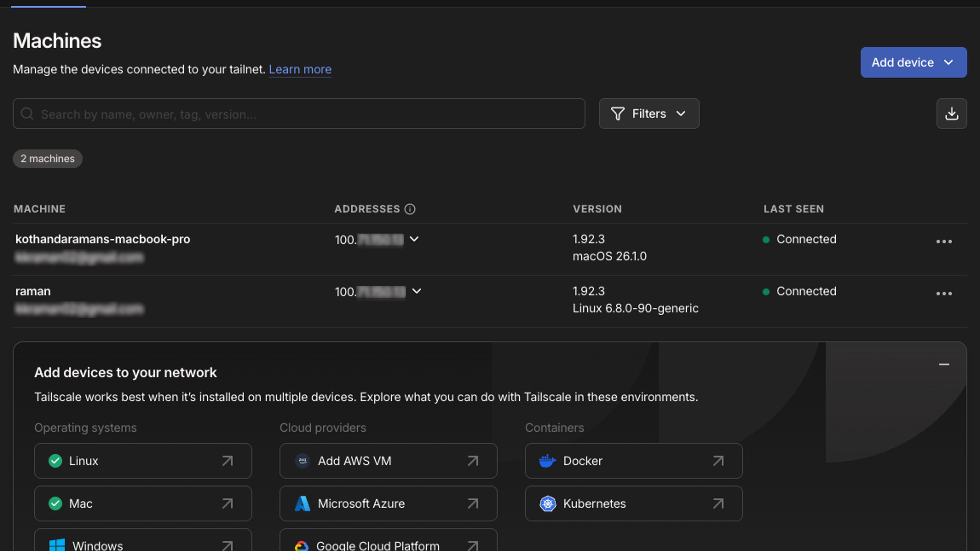Screen dimensions: 980x551
Task: Open the Add device dropdown button
Action: [x=913, y=62]
